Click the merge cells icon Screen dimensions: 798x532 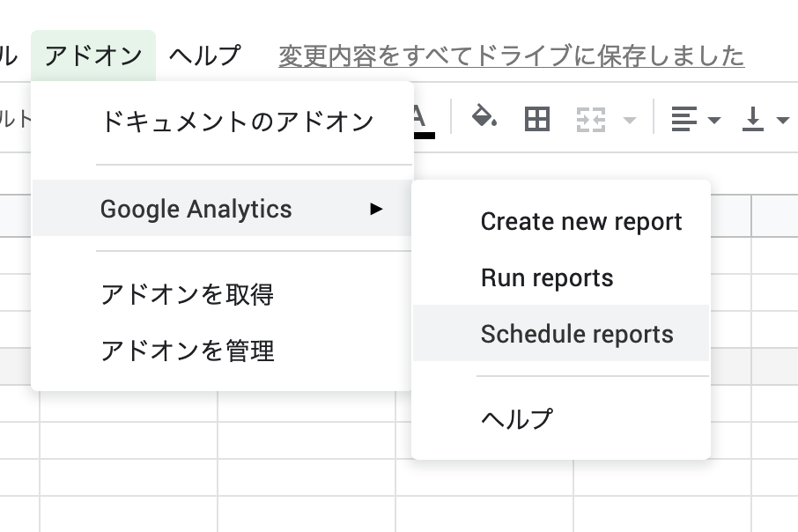coord(591,120)
